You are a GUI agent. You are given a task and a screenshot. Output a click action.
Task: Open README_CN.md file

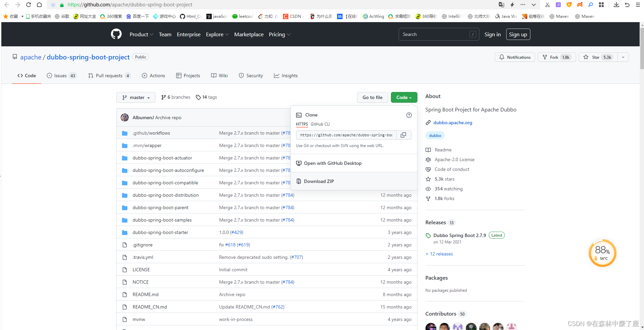click(150, 307)
